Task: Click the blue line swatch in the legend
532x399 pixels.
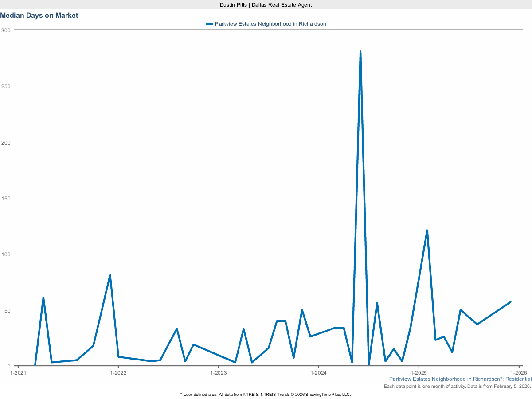Action: [209, 24]
